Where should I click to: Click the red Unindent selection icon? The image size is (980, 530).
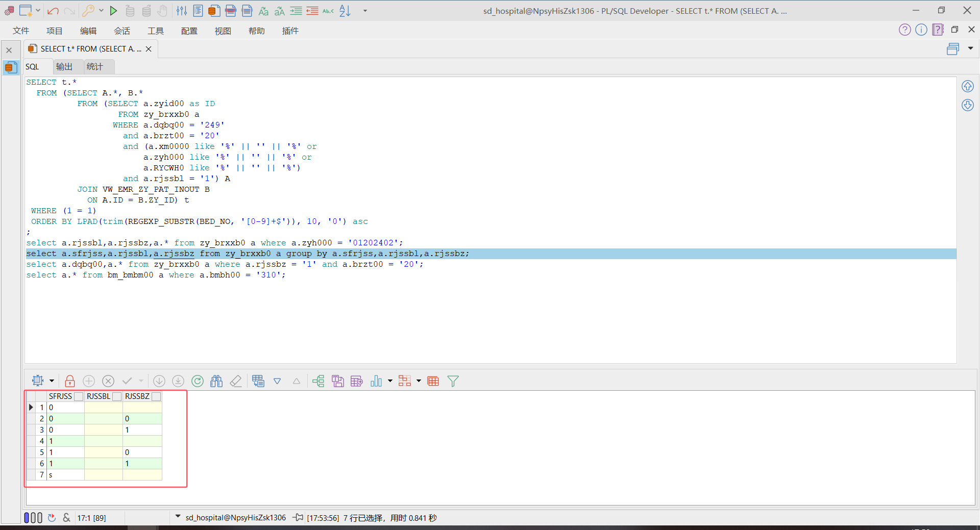click(312, 11)
